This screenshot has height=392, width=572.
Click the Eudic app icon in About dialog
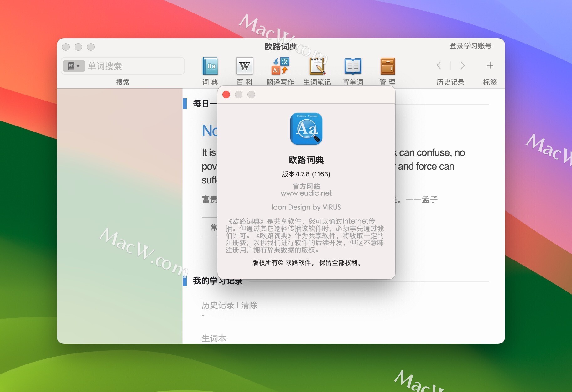tap(306, 129)
